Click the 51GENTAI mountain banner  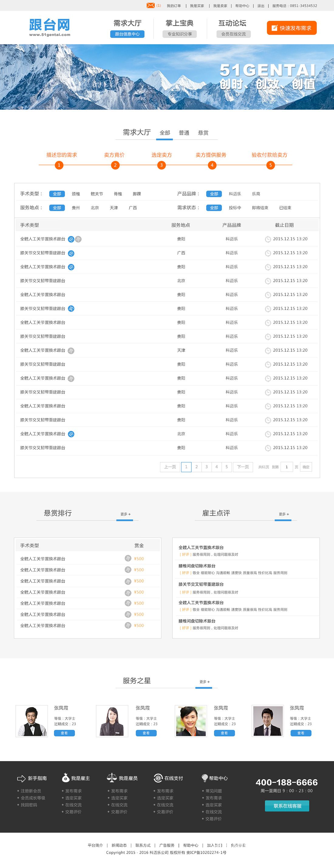[x=167, y=77]
